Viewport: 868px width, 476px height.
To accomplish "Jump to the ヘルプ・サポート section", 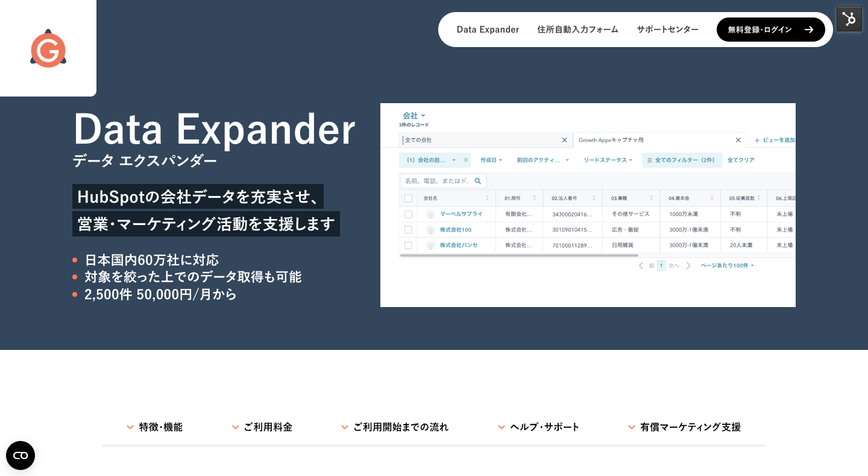I will pos(538,427).
